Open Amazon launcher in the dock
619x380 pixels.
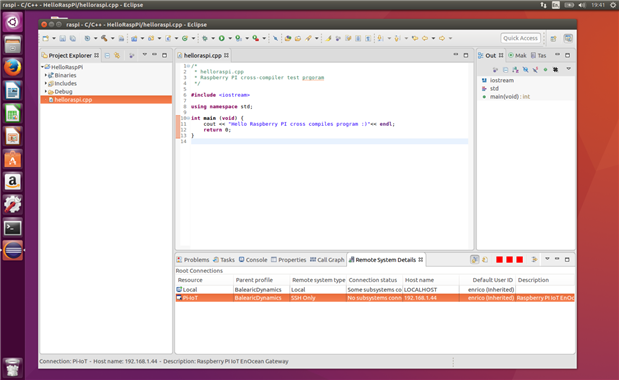(13, 182)
